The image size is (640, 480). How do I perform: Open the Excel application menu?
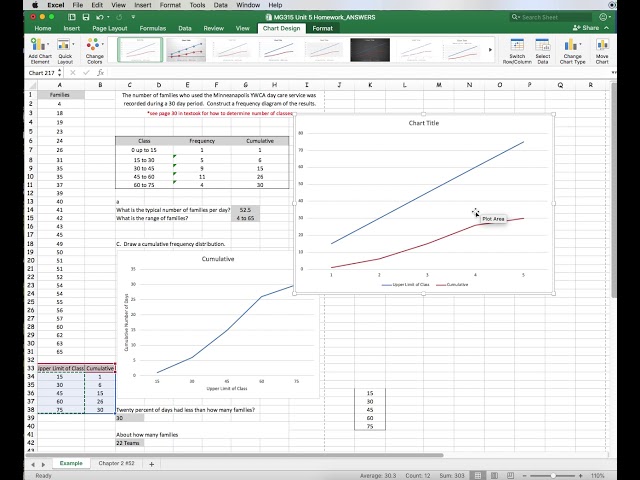pos(56,5)
